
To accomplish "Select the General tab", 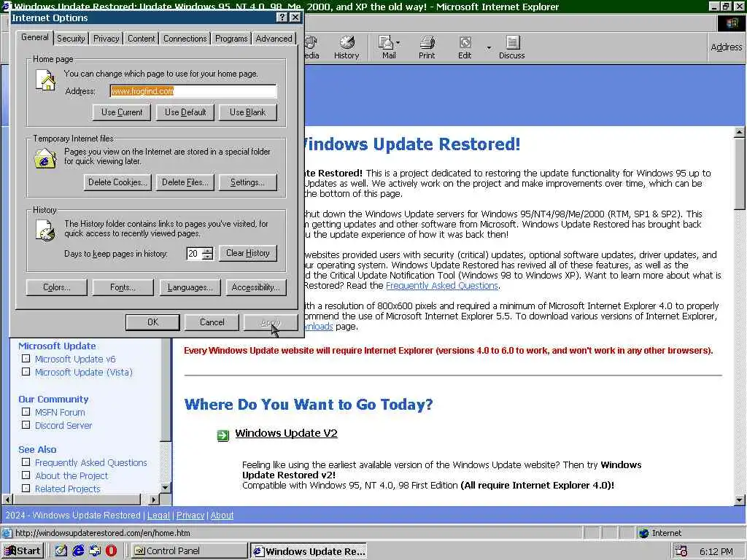I will (35, 37).
